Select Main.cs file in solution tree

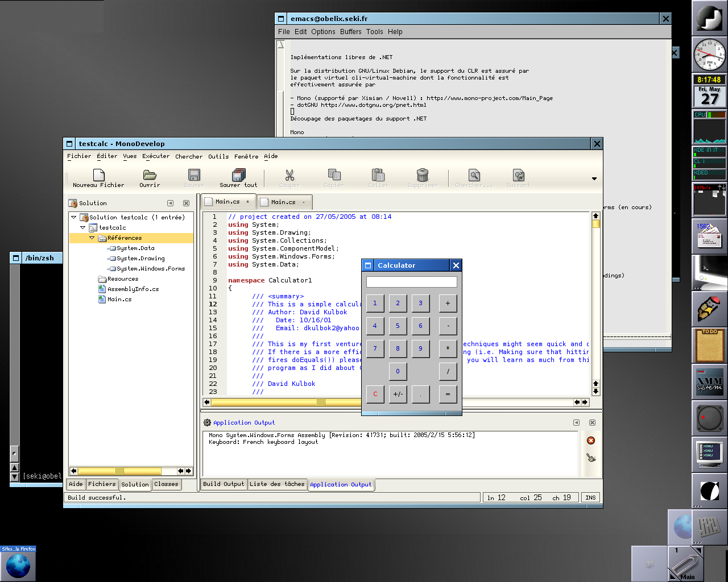point(119,300)
